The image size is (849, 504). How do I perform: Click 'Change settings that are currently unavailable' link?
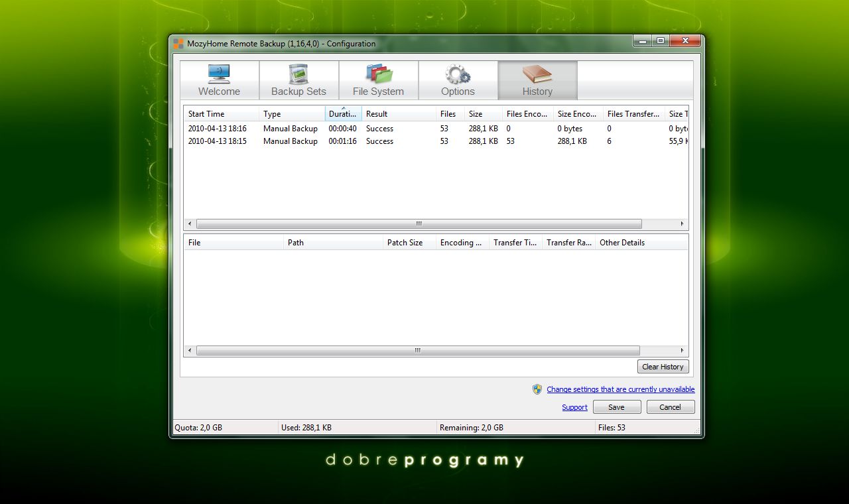point(621,389)
